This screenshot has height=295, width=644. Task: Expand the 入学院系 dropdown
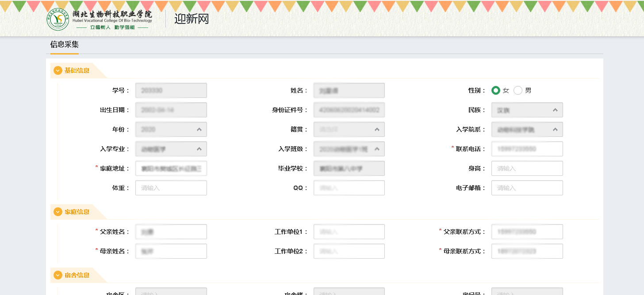(527, 129)
